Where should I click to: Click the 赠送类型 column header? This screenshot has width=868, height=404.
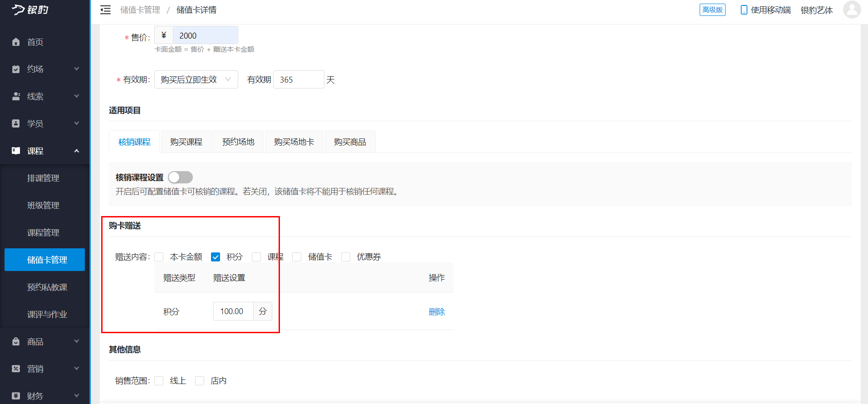point(179,278)
